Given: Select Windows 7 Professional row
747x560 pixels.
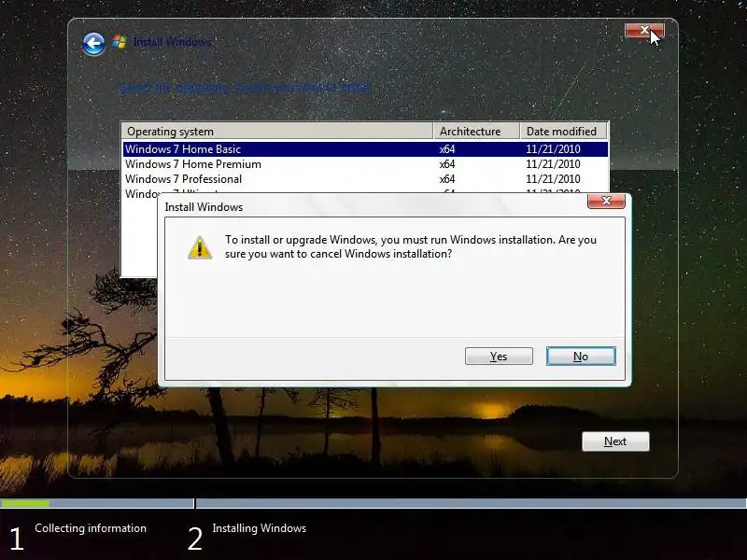Looking at the screenshot, I should 365,179.
